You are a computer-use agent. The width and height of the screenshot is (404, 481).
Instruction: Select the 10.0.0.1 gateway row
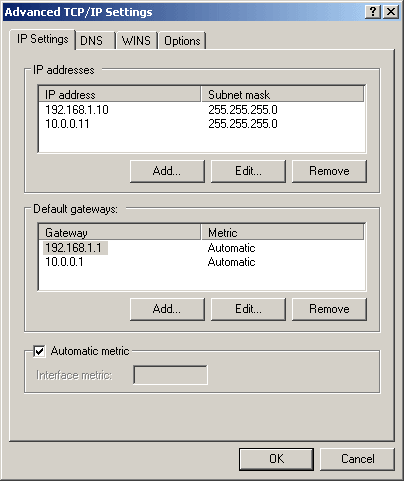202,262
